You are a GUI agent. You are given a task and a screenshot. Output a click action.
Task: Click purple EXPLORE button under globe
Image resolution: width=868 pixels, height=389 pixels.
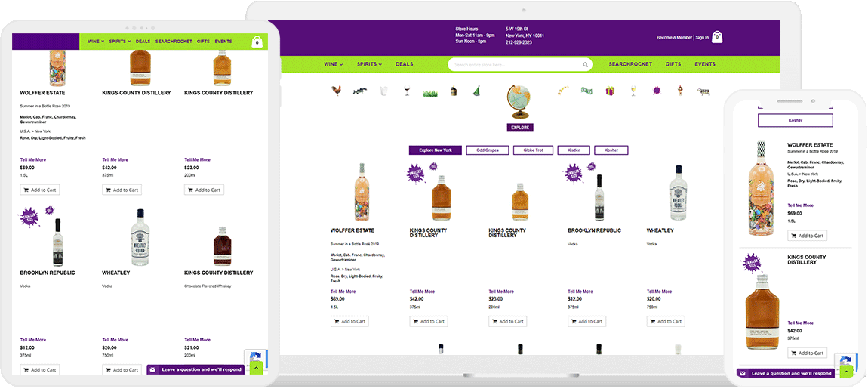pyautogui.click(x=520, y=128)
